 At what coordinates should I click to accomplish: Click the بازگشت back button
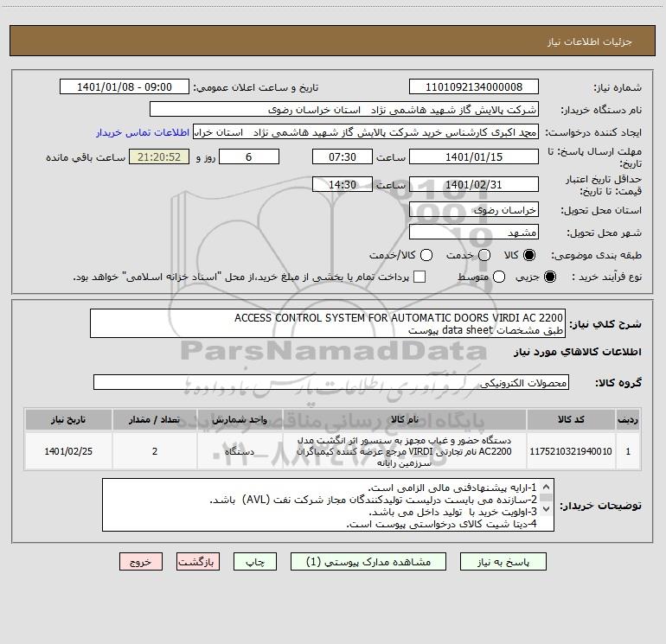pos(198,562)
